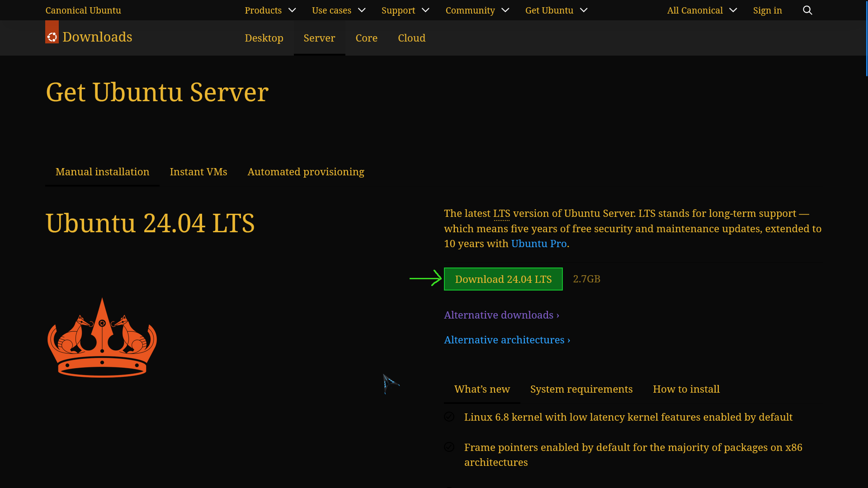
Task: Expand the All Canonical dropdown menu
Action: (x=702, y=10)
